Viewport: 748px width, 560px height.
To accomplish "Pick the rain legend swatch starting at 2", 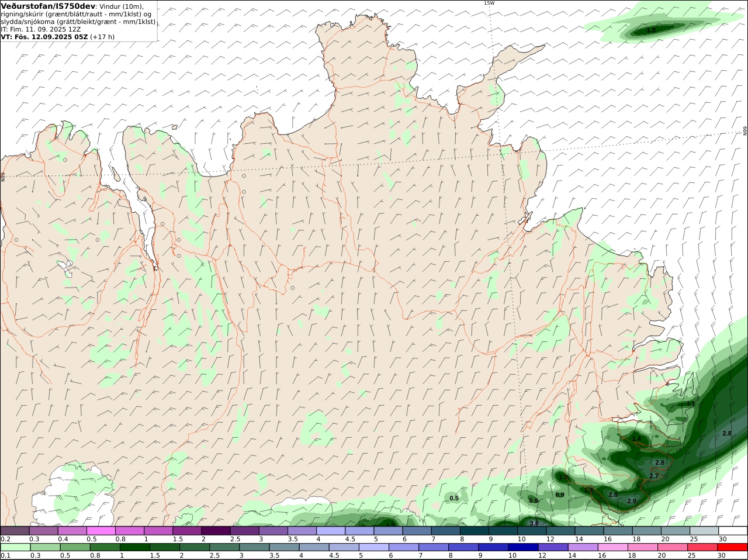I will [195, 547].
